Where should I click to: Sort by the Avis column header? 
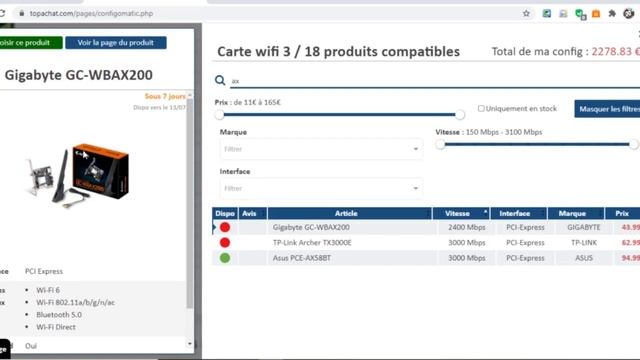(x=253, y=213)
